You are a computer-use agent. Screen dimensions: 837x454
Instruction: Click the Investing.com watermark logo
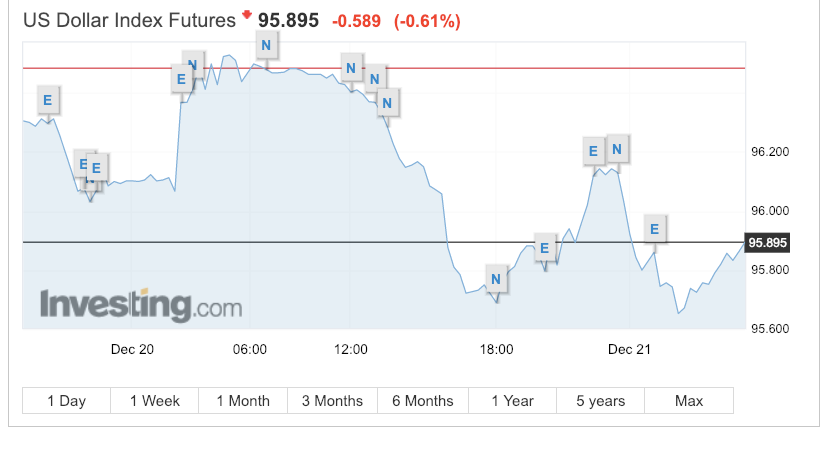[x=141, y=305]
